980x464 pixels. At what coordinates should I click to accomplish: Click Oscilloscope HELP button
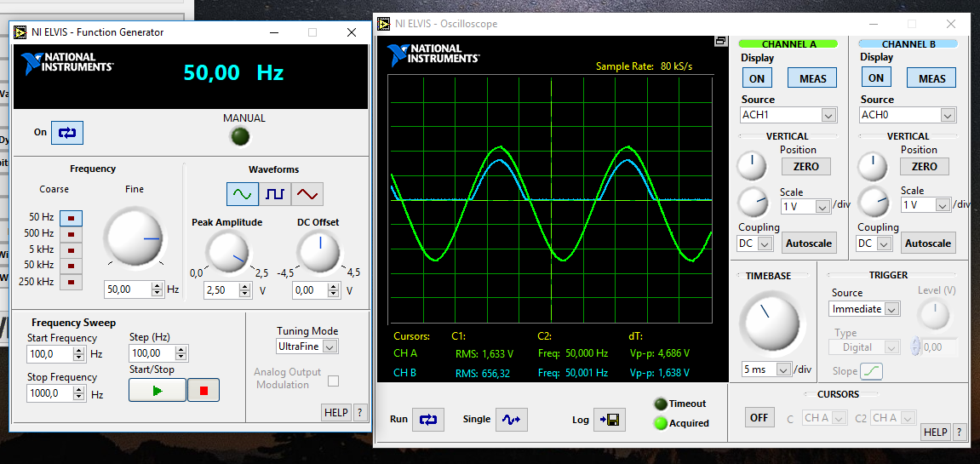pos(935,432)
